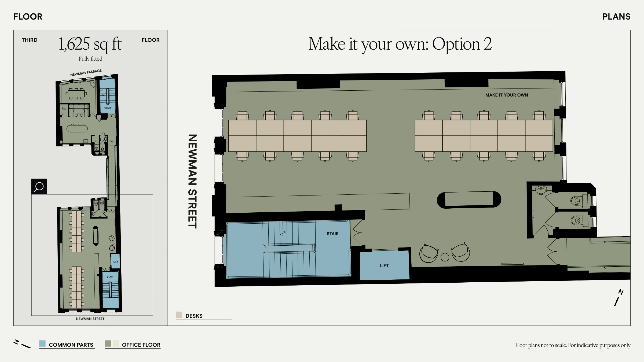Click the LIFT label on small floor plan
The image size is (644, 362).
pos(116,262)
